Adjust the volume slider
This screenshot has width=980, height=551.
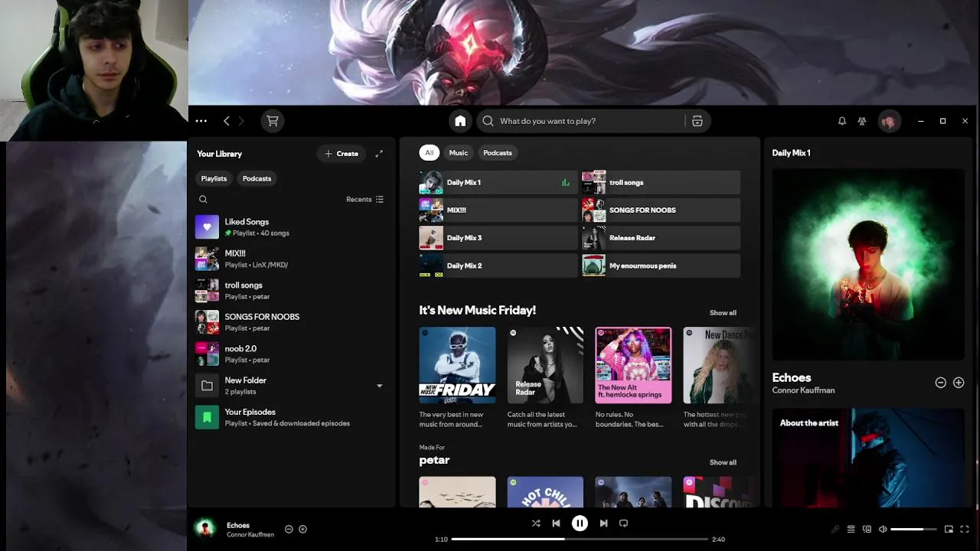click(913, 529)
